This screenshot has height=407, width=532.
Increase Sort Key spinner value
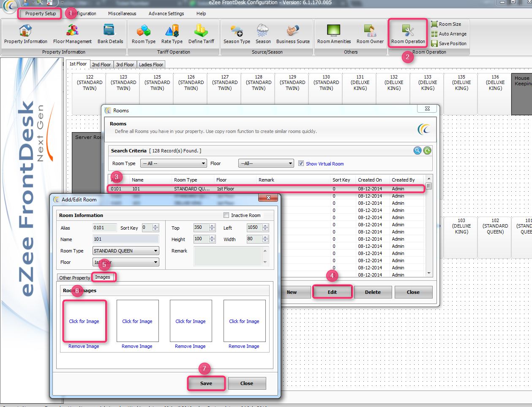point(156,226)
